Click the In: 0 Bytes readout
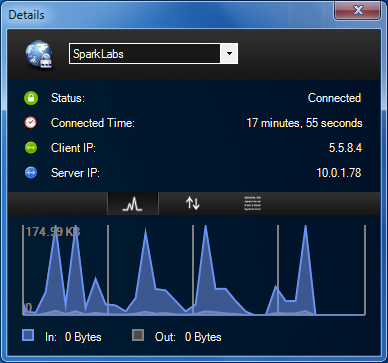This screenshot has height=363, width=388. coord(73,337)
